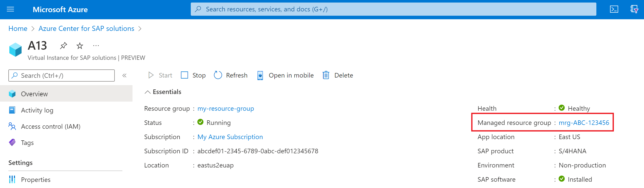Go to the Home breadcrumb
Image resolution: width=644 pixels, height=188 pixels.
coord(18,28)
